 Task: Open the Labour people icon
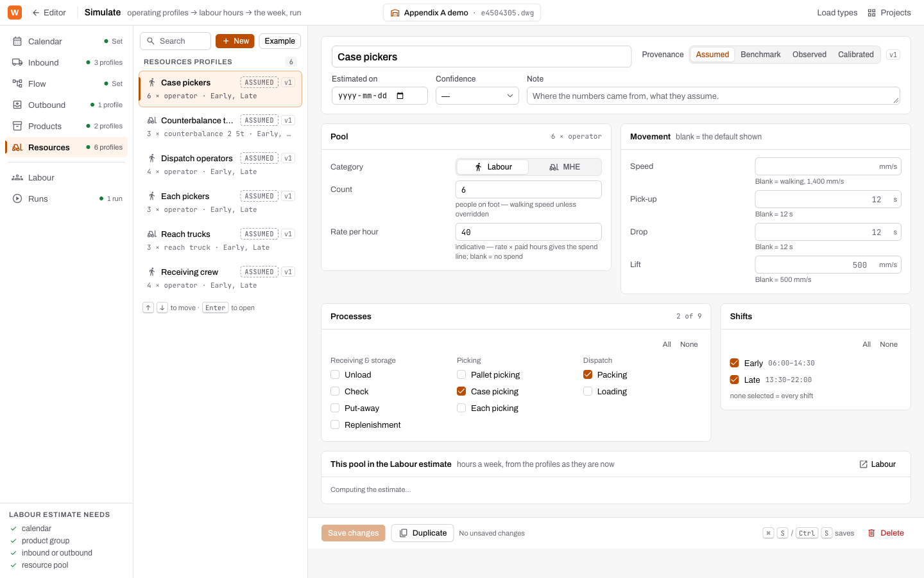(x=17, y=177)
